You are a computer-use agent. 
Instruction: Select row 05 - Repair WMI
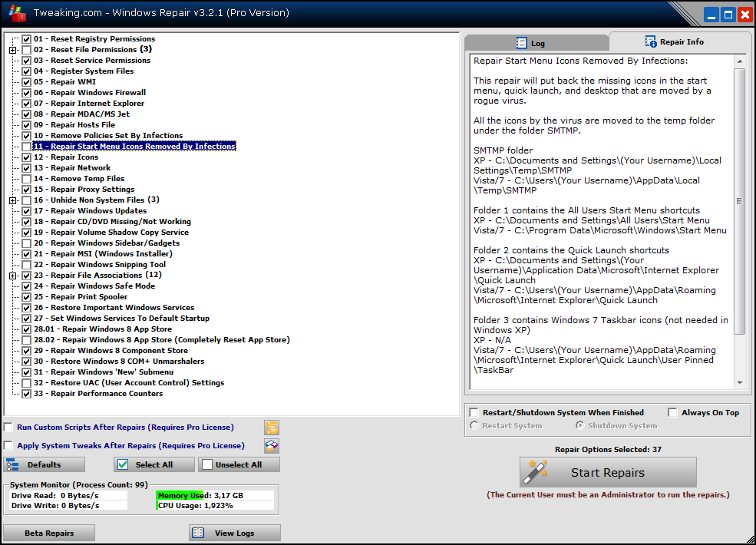click(64, 82)
